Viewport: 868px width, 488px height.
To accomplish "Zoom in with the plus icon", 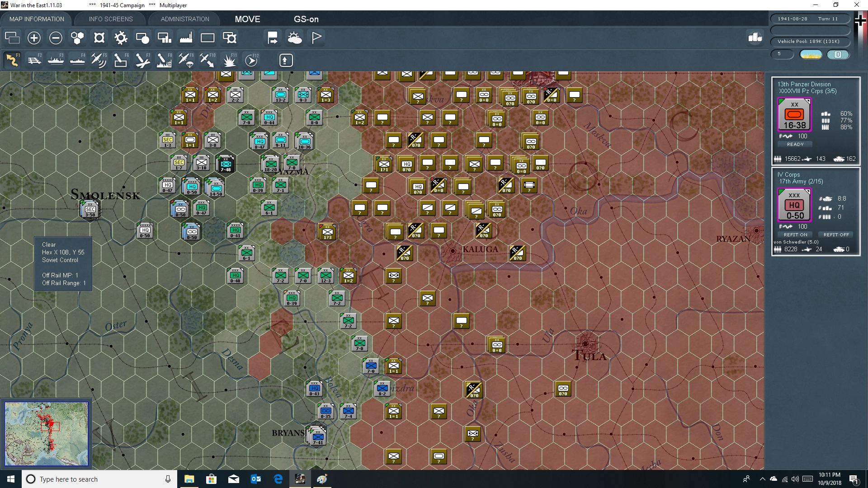I will click(x=34, y=38).
